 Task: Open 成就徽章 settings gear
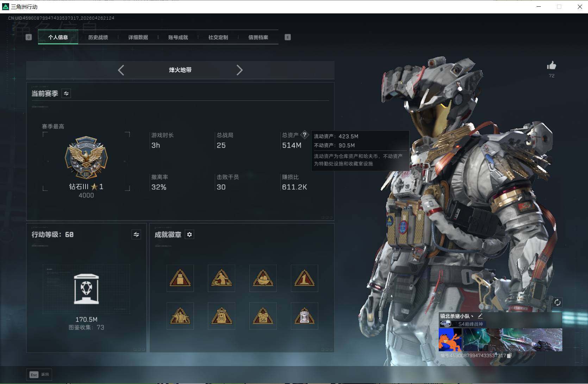pos(189,235)
